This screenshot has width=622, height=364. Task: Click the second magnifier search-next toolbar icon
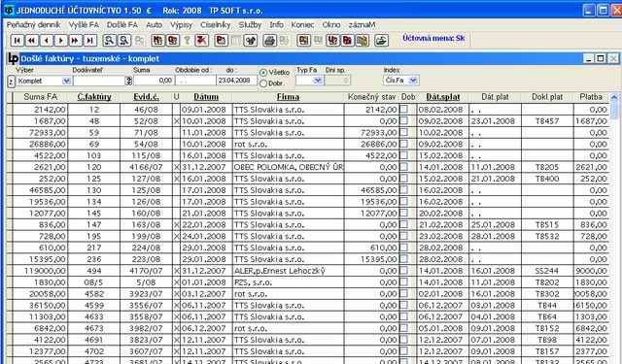point(124,41)
